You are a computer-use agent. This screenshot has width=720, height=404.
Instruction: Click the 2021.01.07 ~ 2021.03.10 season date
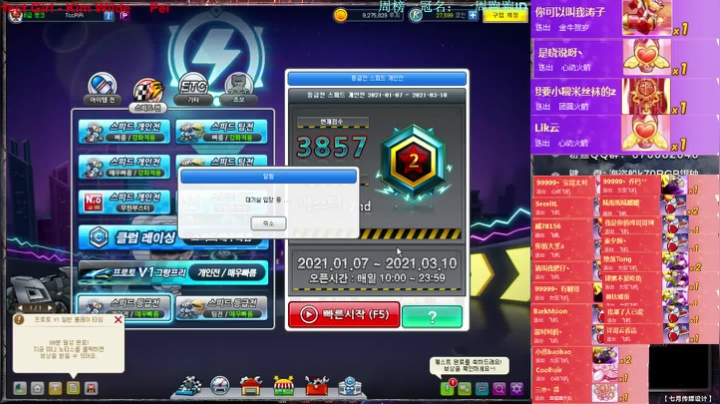pos(377,263)
